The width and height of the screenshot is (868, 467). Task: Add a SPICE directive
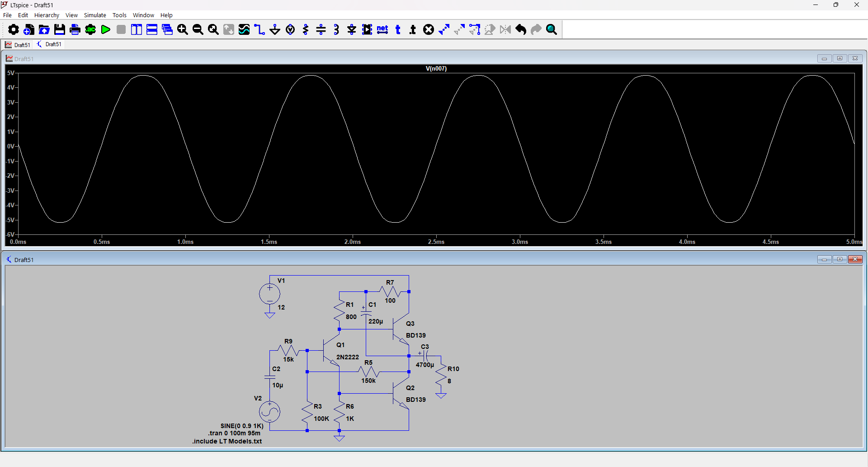[x=413, y=30]
